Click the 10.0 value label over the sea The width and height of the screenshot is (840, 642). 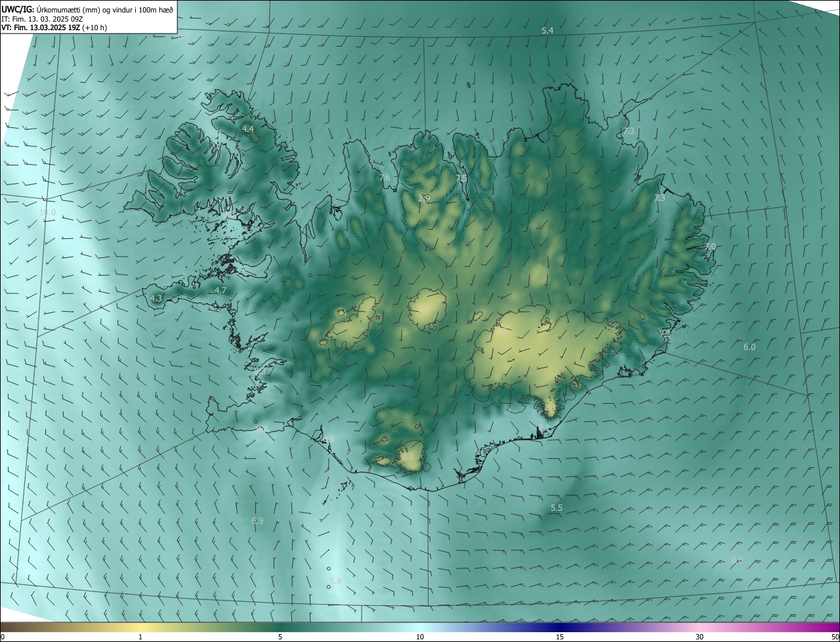(47, 213)
